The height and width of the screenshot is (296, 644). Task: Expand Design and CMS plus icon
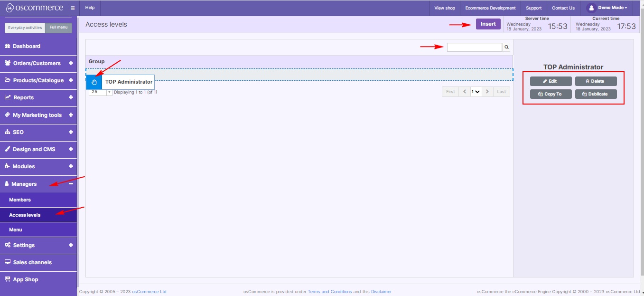click(71, 149)
